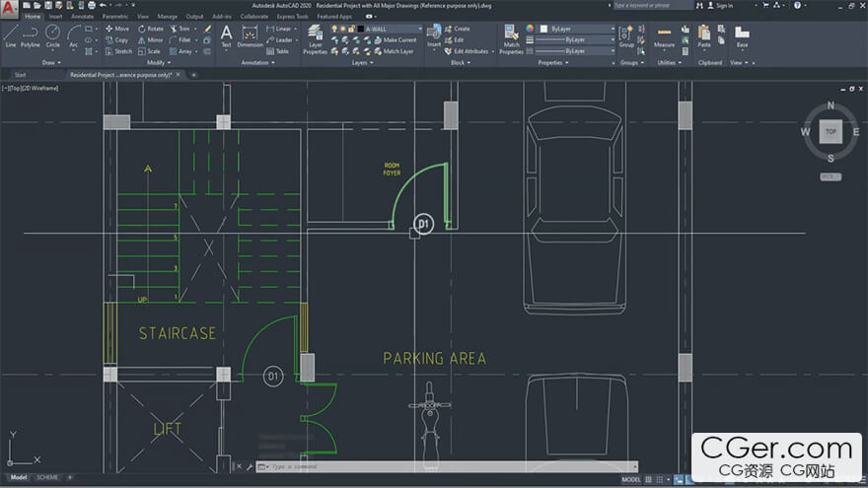Activate the Stretch command

[x=118, y=51]
